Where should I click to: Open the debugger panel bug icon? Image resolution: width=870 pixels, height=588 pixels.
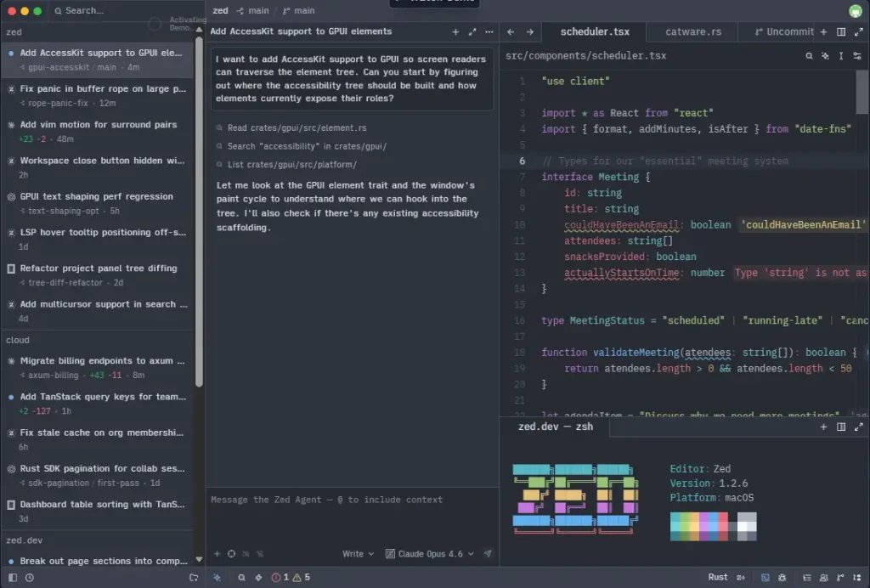point(782,578)
